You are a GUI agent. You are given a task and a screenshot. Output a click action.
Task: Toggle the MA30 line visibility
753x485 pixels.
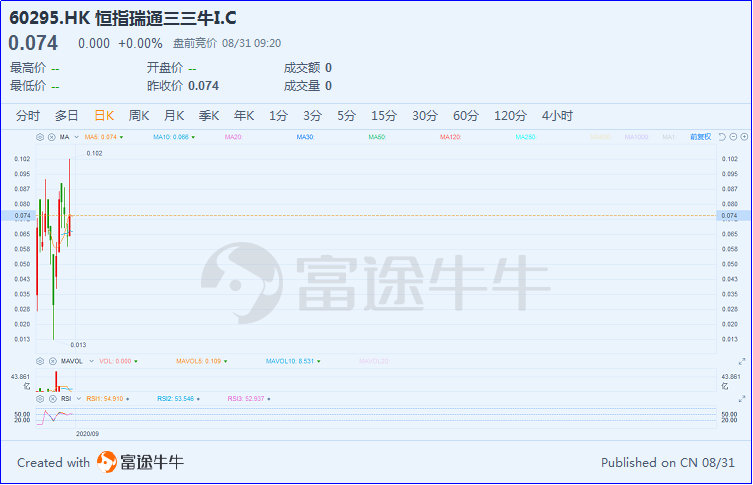click(305, 137)
